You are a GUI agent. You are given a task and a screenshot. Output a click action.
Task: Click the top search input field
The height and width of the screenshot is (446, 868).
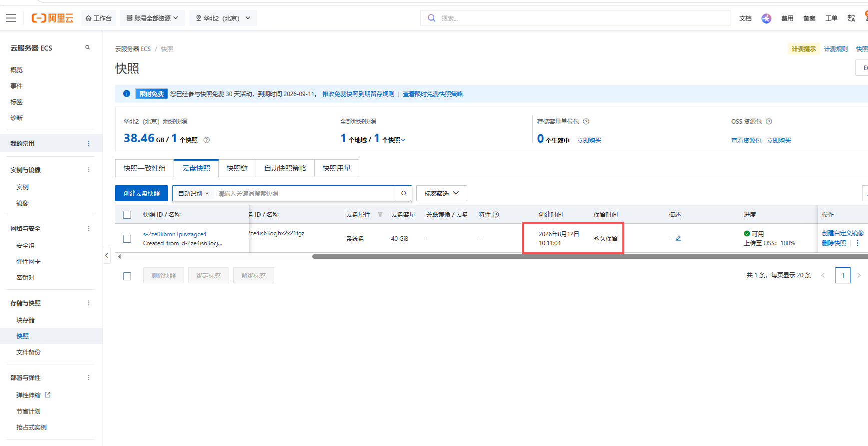coord(575,18)
